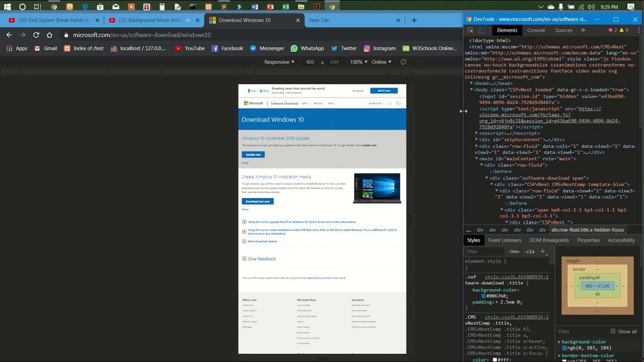Image resolution: width=644 pixels, height=362 pixels.
Task: Open the Twitter bookmark
Action: click(x=344, y=48)
